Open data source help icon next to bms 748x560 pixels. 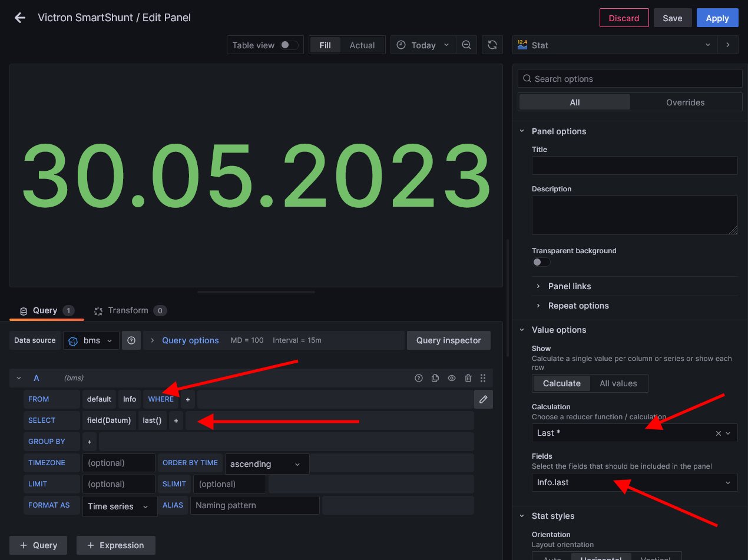(131, 340)
